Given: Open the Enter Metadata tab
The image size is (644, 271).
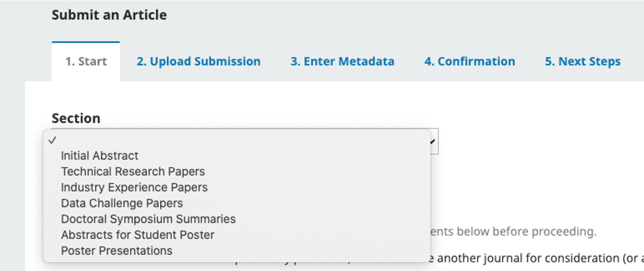Looking at the screenshot, I should (342, 61).
